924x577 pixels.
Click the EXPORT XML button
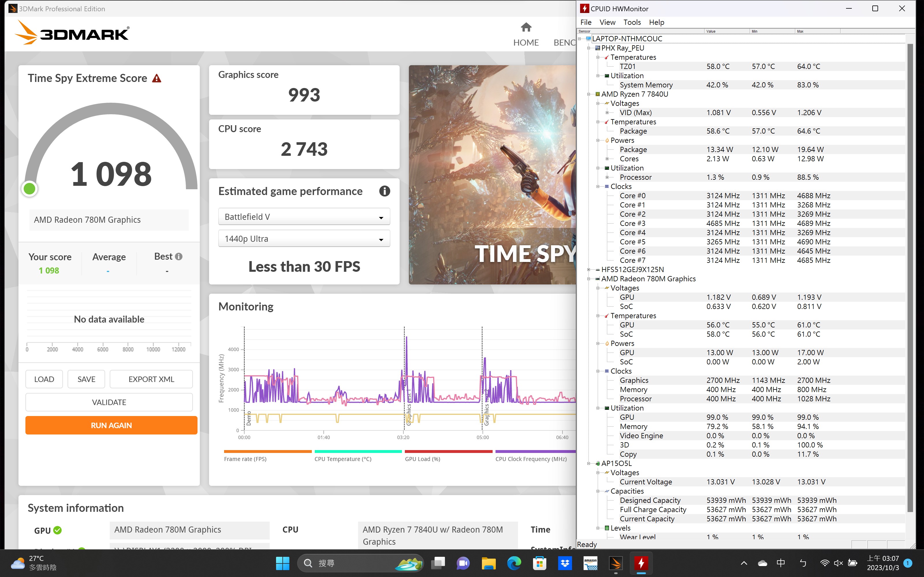[151, 379]
